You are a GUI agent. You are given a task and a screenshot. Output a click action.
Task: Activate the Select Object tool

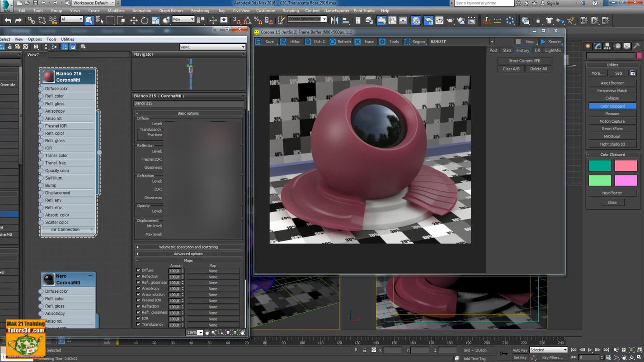click(89, 20)
